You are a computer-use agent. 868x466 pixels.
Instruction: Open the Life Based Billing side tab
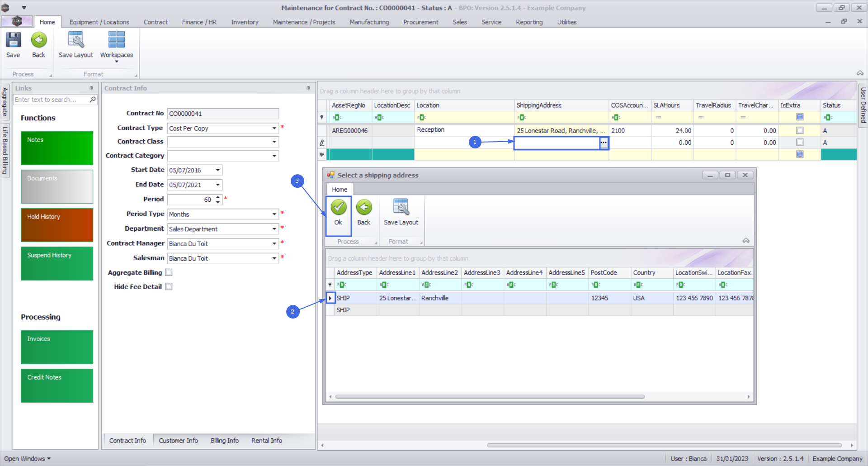coord(5,150)
